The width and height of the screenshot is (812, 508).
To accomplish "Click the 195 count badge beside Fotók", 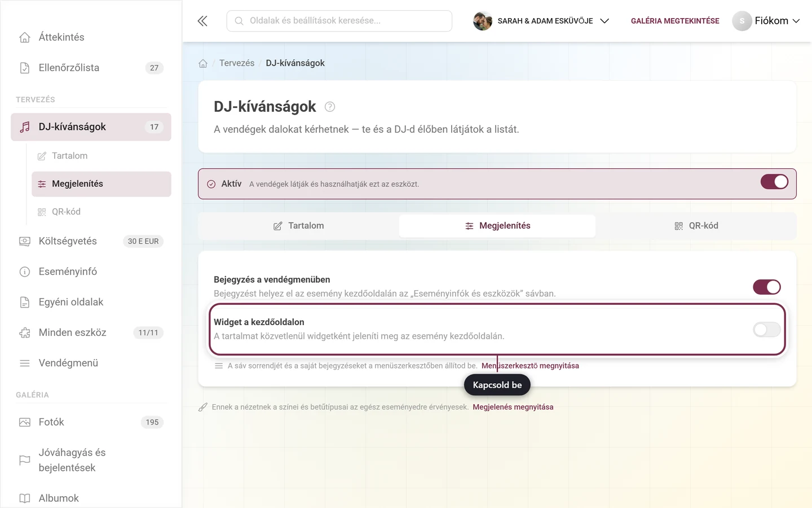I will click(152, 422).
